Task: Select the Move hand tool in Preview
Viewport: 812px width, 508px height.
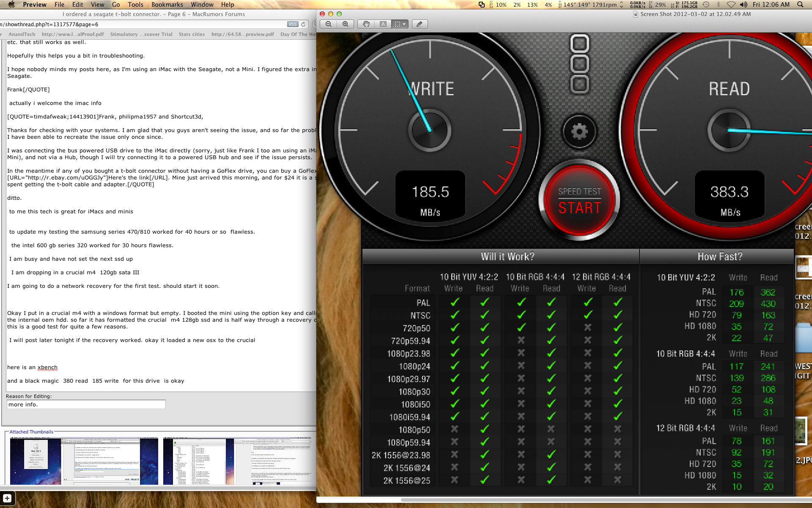Action: coord(366,24)
